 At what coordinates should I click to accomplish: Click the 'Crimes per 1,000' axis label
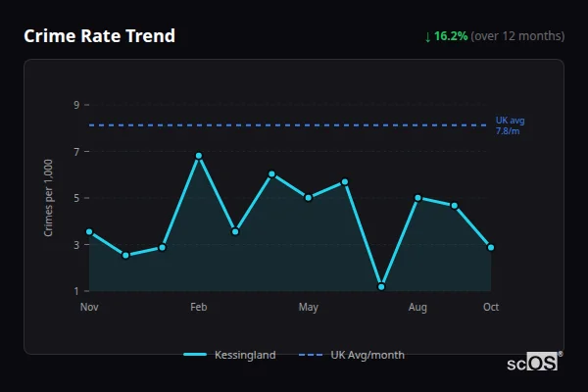(48, 198)
